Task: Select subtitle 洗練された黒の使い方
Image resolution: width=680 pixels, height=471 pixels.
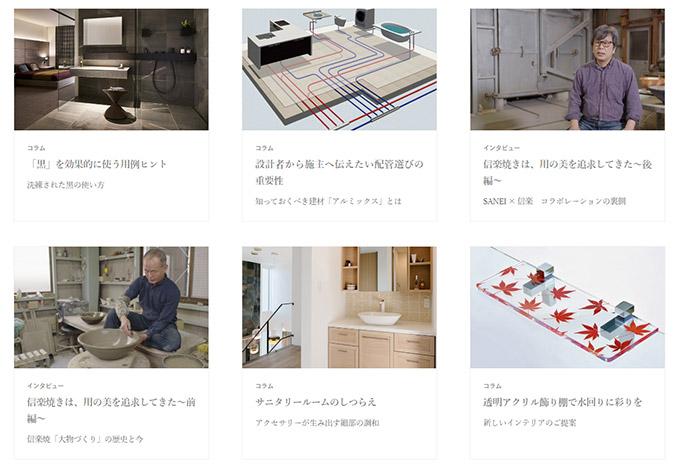Action: tap(65, 185)
